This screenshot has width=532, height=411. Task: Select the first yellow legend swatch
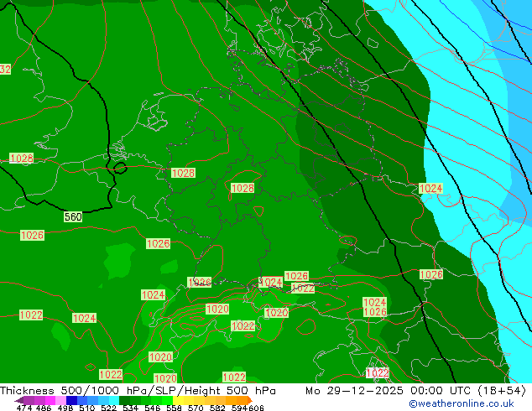tap(178, 400)
